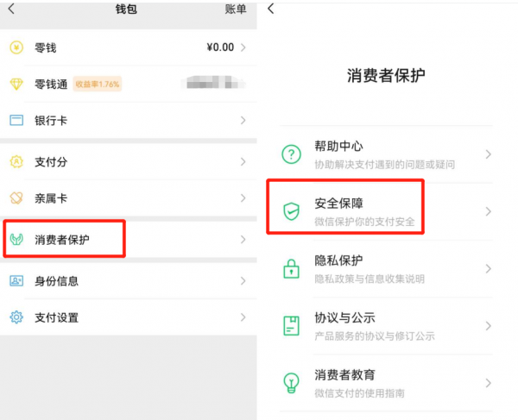Tap the 帮助中心 question mark icon
Image resolution: width=518 pixels, height=420 pixels.
(x=292, y=154)
